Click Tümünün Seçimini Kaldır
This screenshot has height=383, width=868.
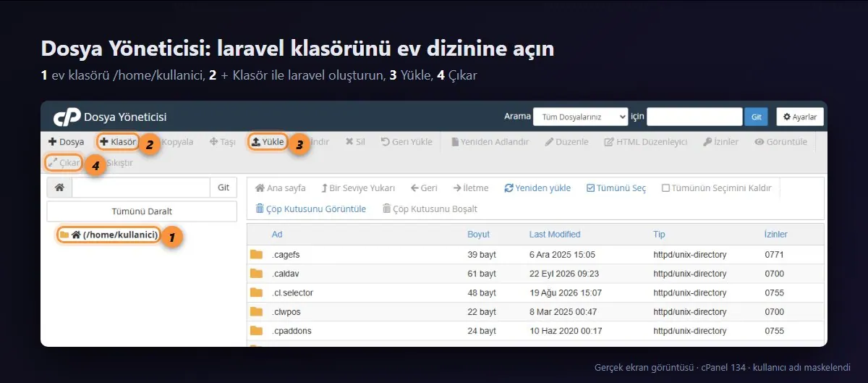pyautogui.click(x=716, y=188)
